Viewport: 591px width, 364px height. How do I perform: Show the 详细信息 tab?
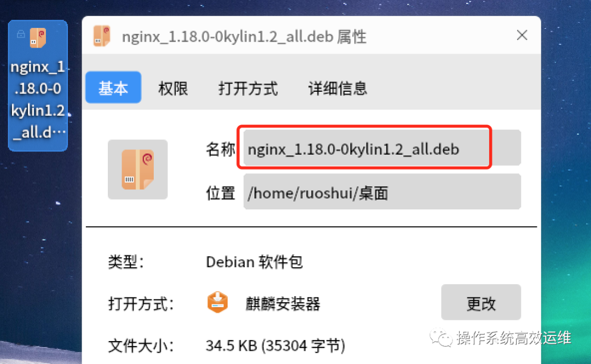pos(338,89)
